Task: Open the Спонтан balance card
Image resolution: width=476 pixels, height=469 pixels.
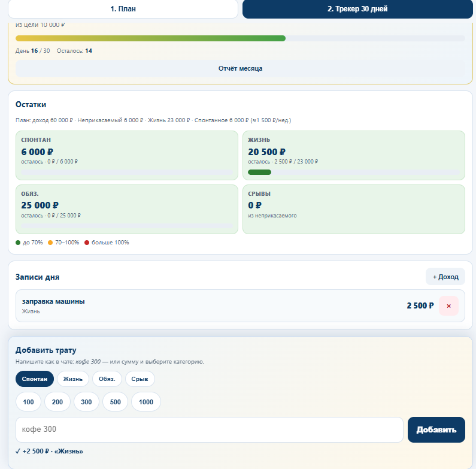Action: pyautogui.click(x=127, y=155)
